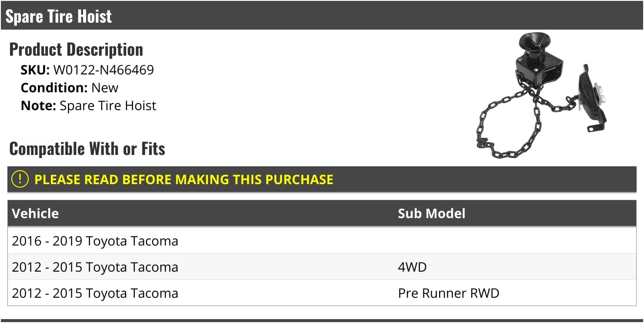Screen dimensions: 644x323
Task: Click the SKU label in bold
Action: click(x=35, y=70)
